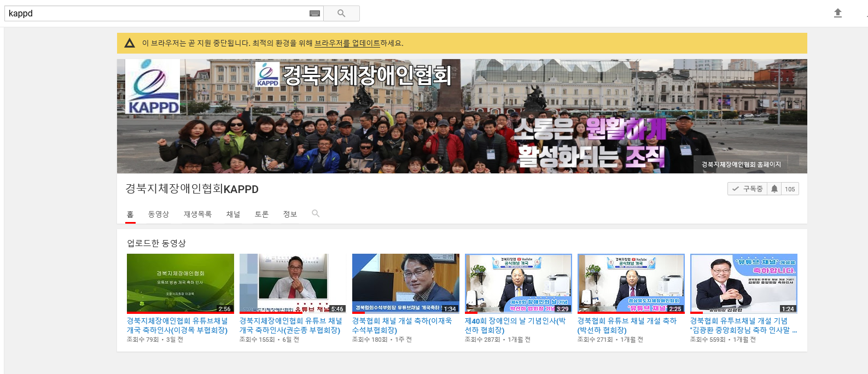Click the text 조회수 559회 · 1개월 전
Screen dimensions: 868x374
(723, 340)
